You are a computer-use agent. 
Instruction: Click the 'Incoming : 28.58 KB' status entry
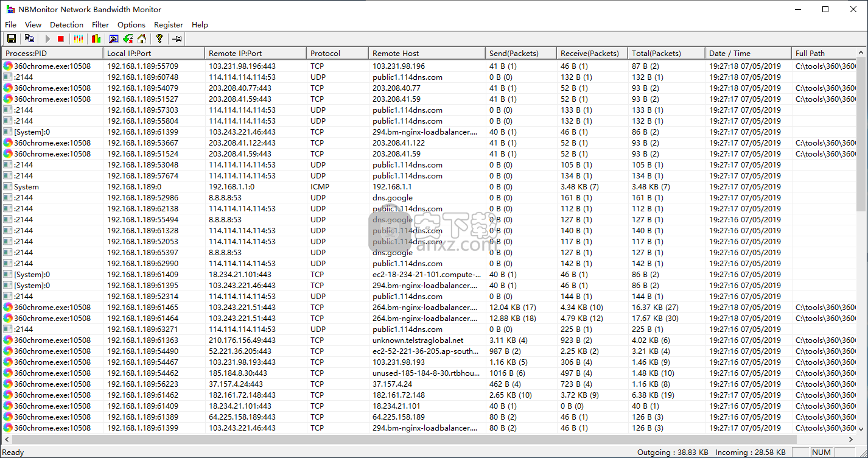pos(750,453)
